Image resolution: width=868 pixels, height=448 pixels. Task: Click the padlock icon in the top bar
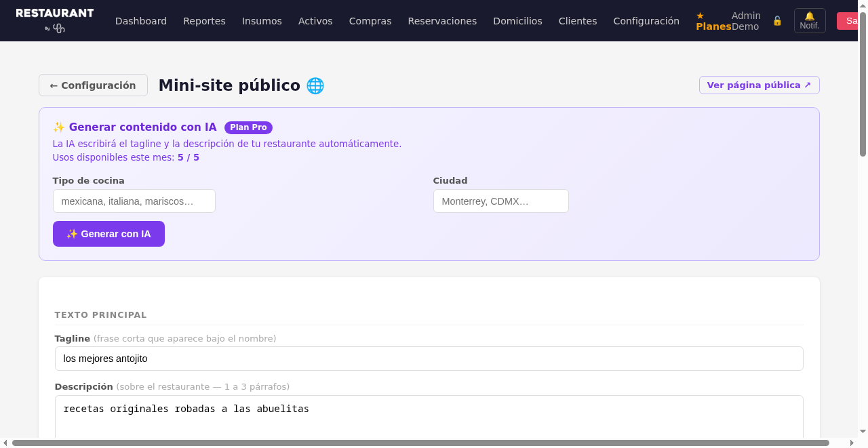pyautogui.click(x=776, y=20)
